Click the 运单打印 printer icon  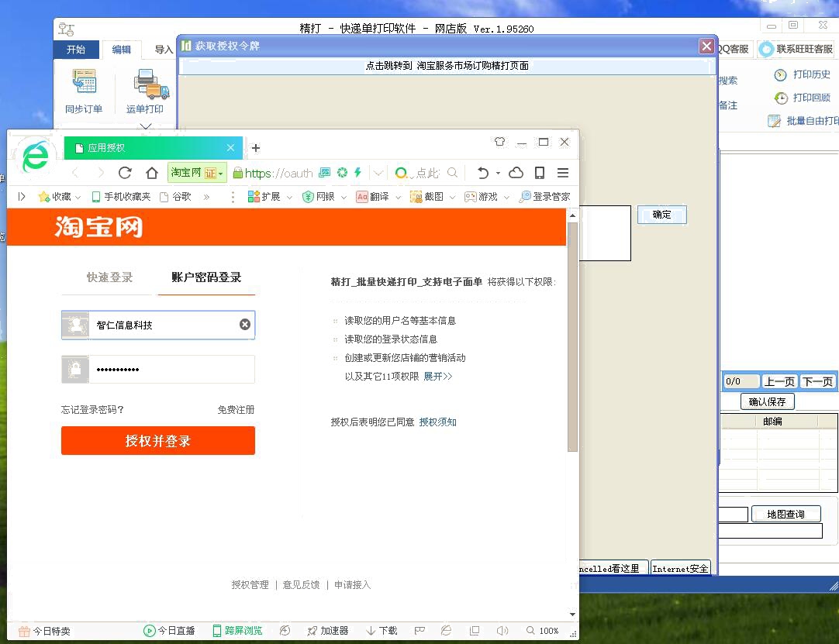point(146,84)
